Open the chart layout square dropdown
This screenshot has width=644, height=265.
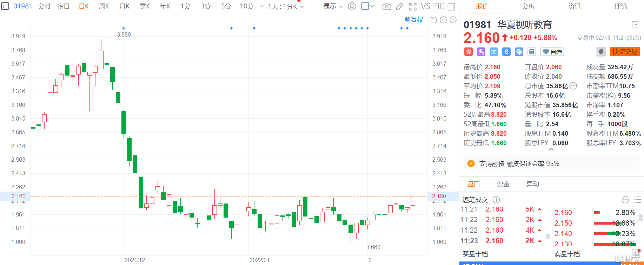(x=367, y=6)
